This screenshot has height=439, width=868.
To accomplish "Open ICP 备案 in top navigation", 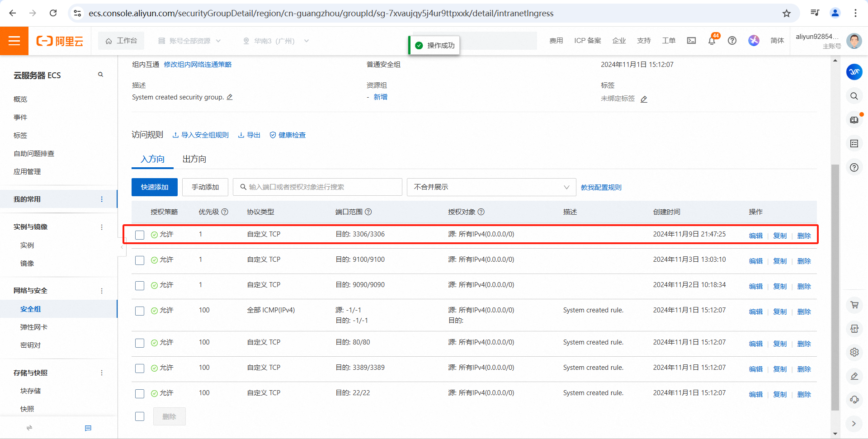I will (587, 41).
